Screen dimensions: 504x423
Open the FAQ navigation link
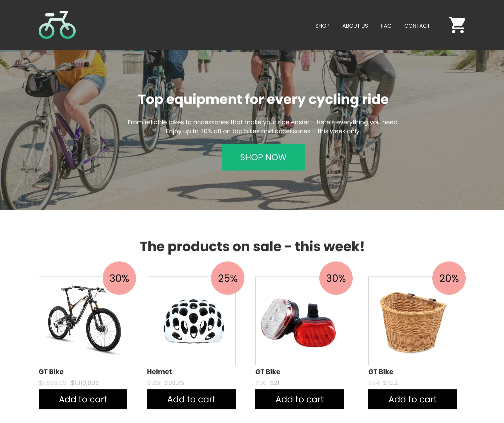[x=386, y=26]
